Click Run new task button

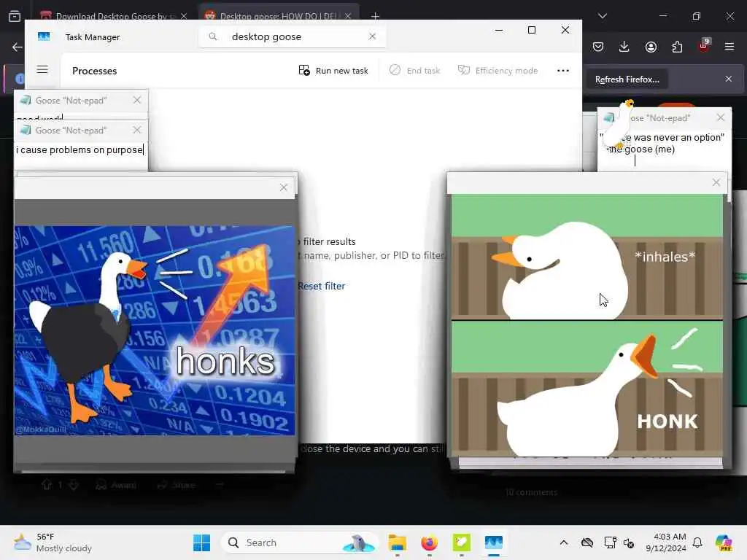333,71
